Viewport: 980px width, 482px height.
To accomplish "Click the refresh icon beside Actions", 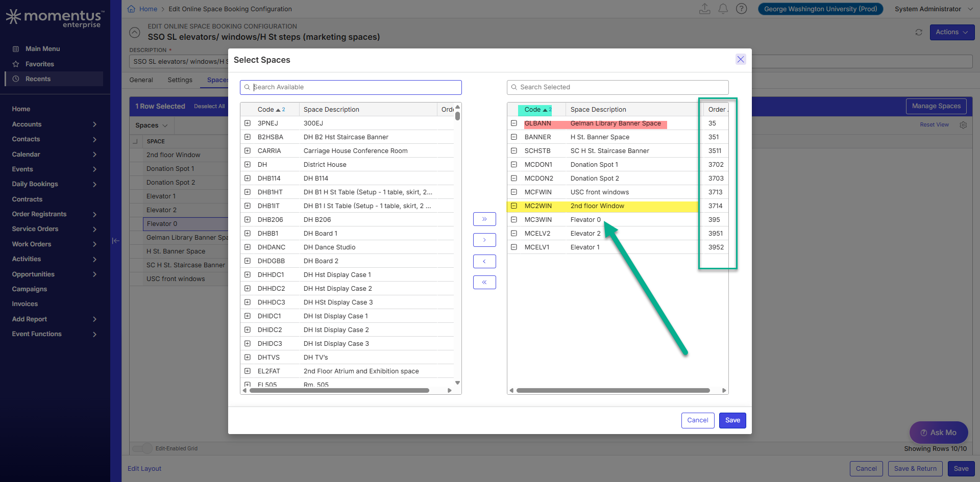I will coord(919,32).
